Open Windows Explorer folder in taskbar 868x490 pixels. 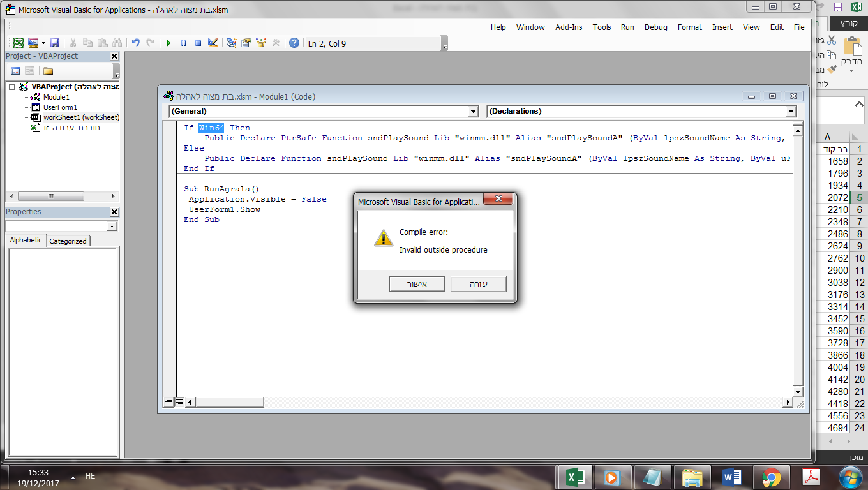pyautogui.click(x=692, y=477)
